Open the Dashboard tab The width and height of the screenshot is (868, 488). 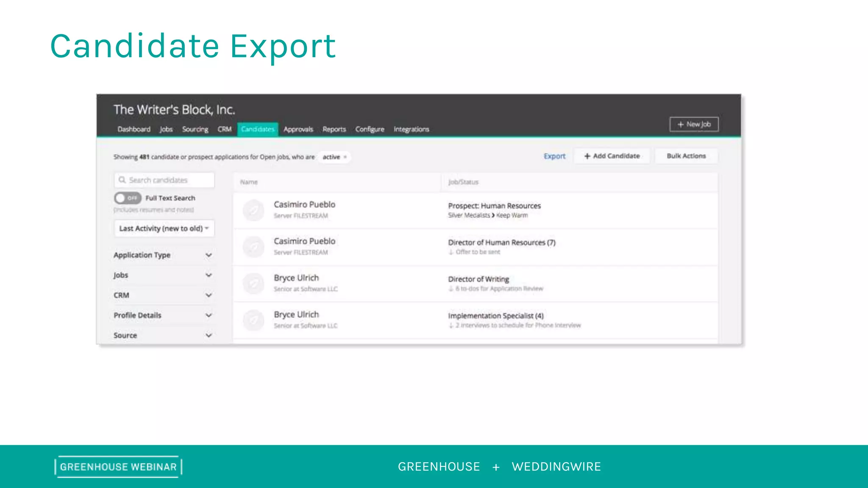coord(134,129)
